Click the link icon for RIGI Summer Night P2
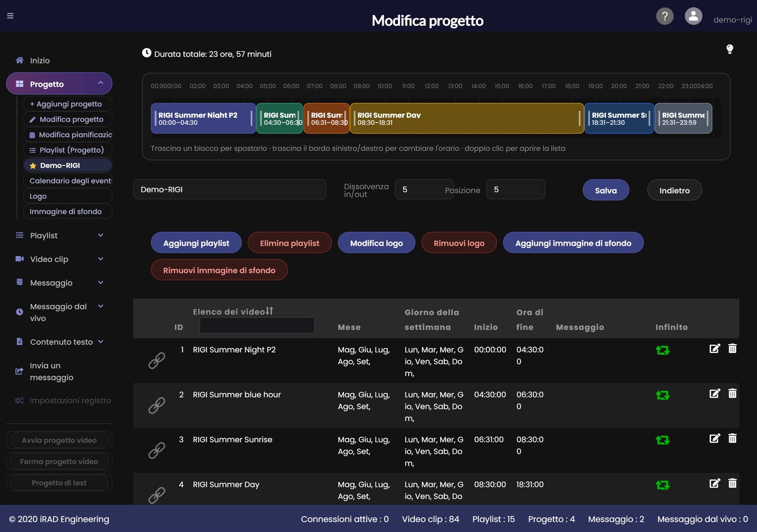757x532 pixels. [x=157, y=360]
